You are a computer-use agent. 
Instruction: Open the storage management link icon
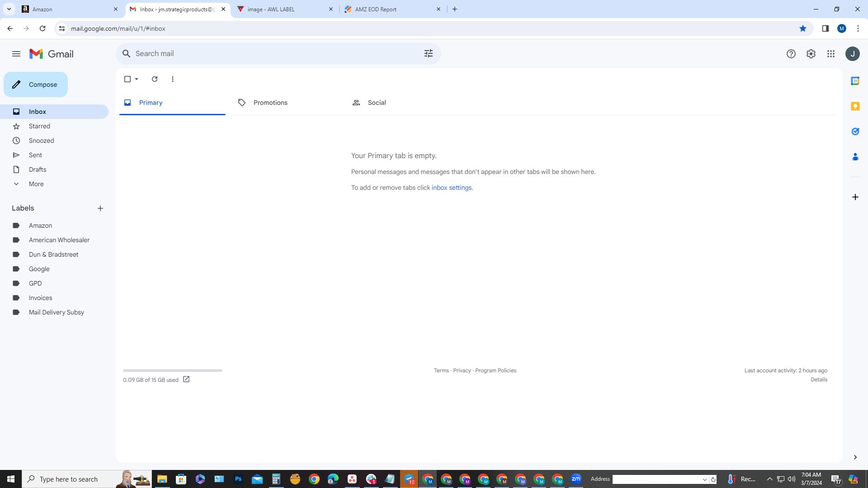(186, 380)
